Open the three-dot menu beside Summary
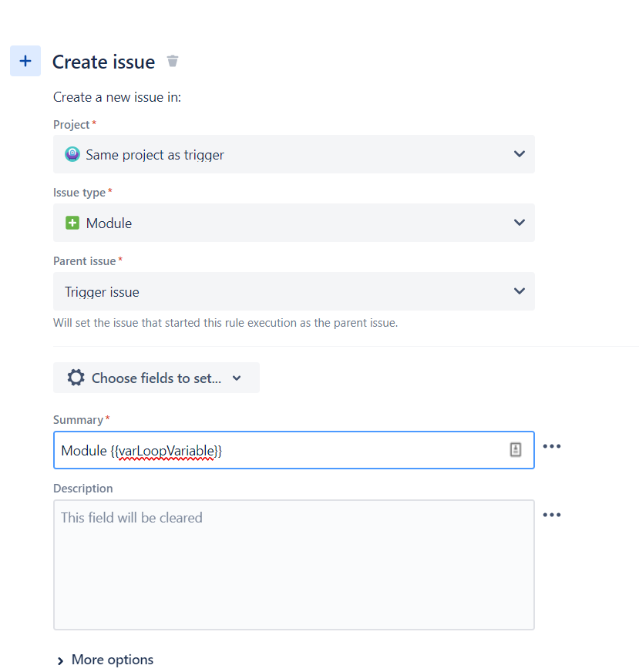 (x=552, y=446)
